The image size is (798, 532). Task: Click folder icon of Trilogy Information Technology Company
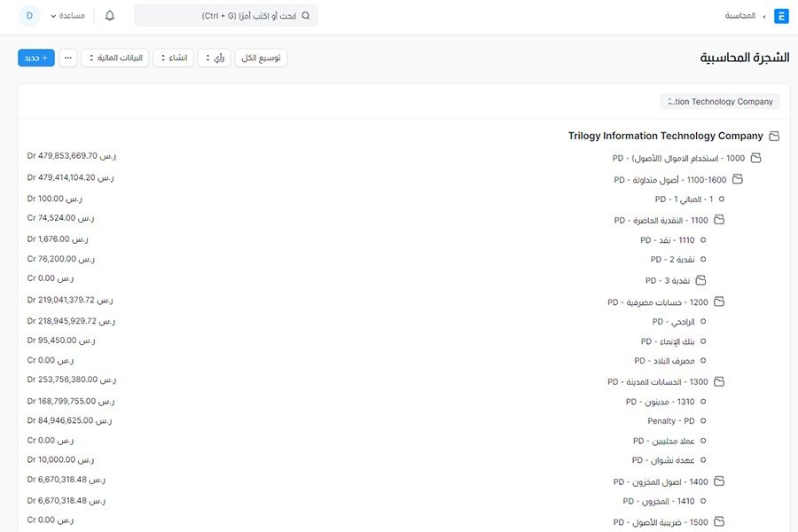[773, 137]
